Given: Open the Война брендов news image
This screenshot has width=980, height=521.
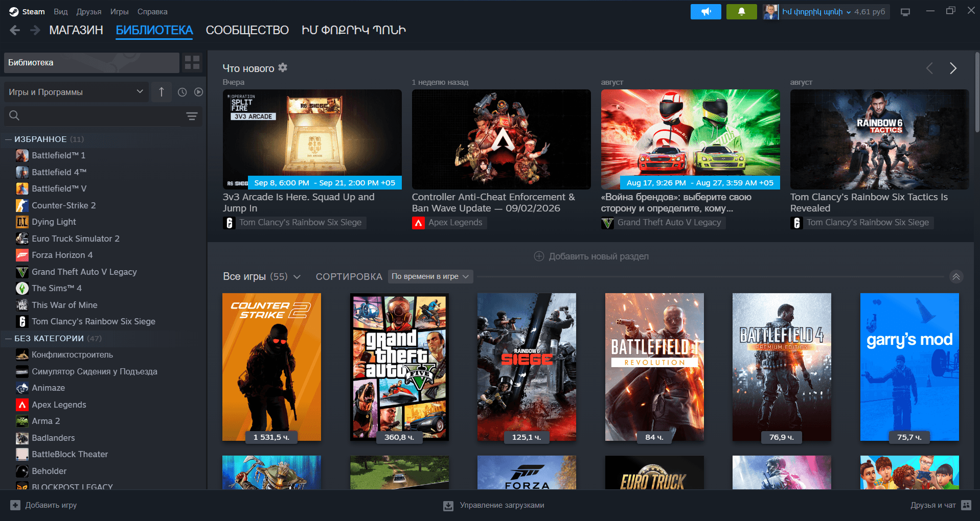Looking at the screenshot, I should click(x=691, y=139).
